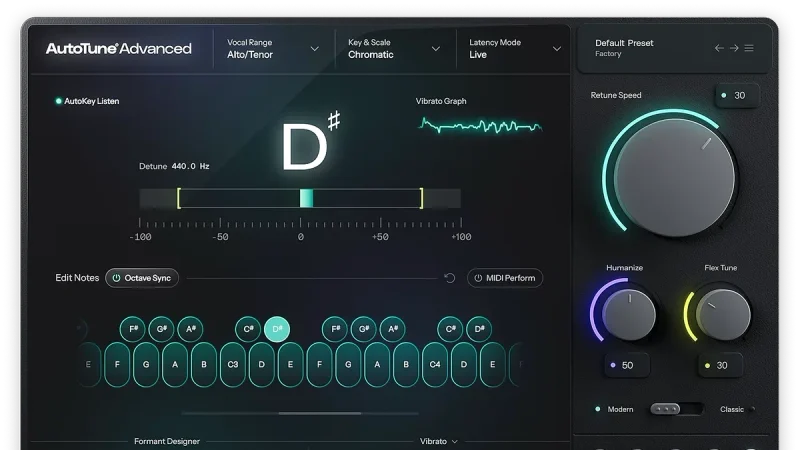
Task: Toggle the C4 note key
Action: tap(435, 364)
